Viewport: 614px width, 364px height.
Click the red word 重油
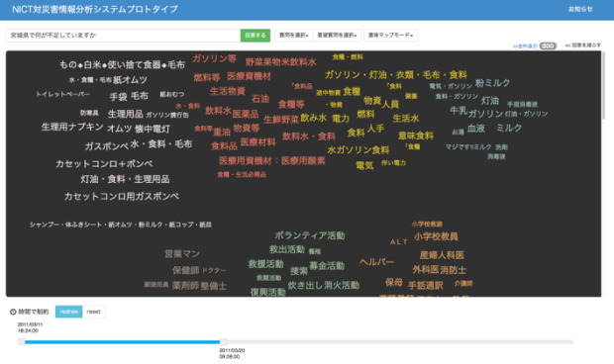(222, 133)
